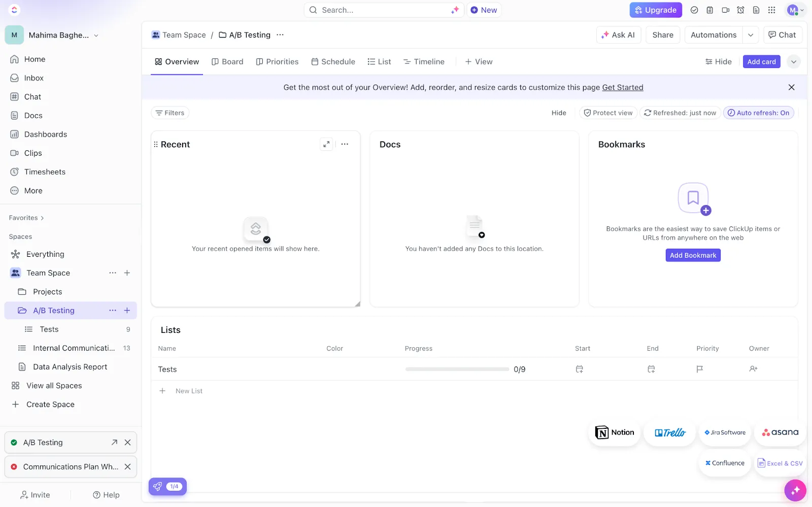The width and height of the screenshot is (812, 507).
Task: Open the Get Started link
Action: [622, 87]
